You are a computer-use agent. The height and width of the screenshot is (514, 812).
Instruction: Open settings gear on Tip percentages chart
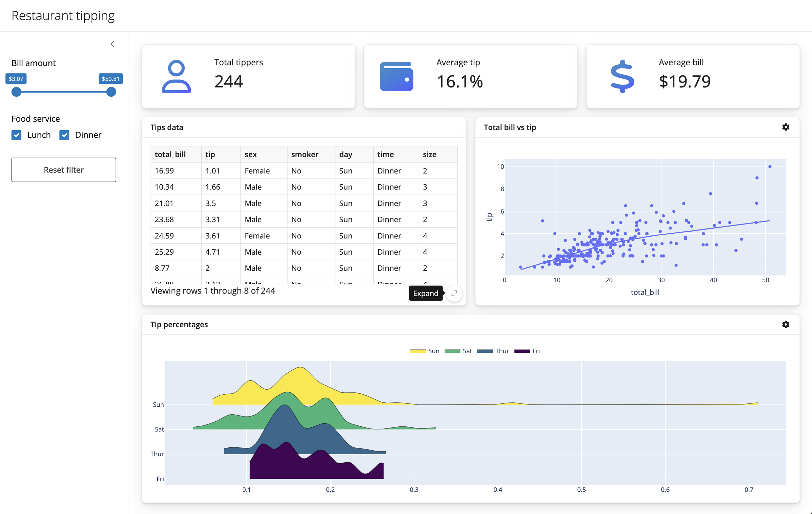786,324
